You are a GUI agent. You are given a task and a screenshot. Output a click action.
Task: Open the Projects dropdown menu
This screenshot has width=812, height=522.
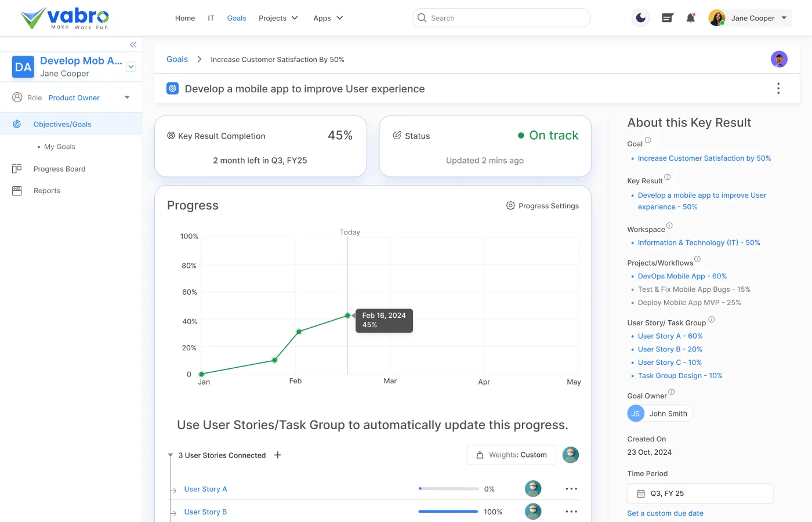278,18
